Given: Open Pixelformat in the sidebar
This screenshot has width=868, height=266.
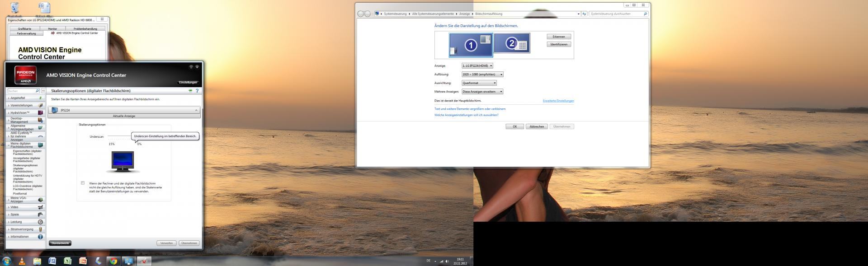Looking at the screenshot, I should coord(20,194).
